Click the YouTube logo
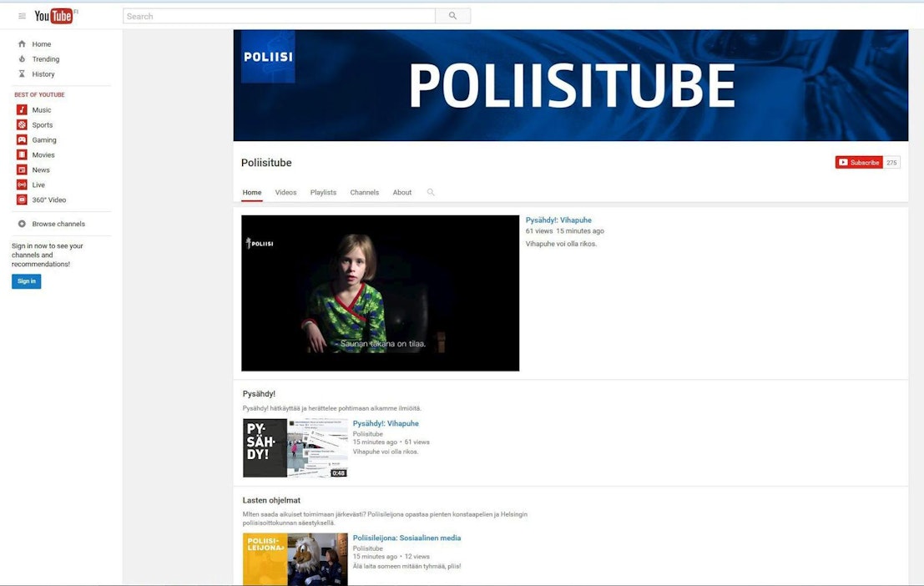 (53, 16)
